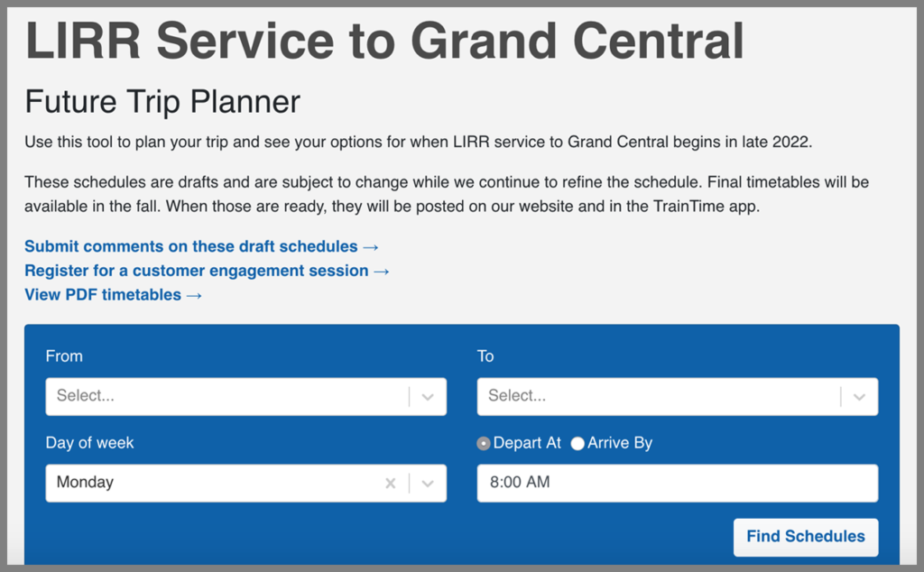924x572 pixels.
Task: Click the Day of week label
Action: click(x=89, y=443)
